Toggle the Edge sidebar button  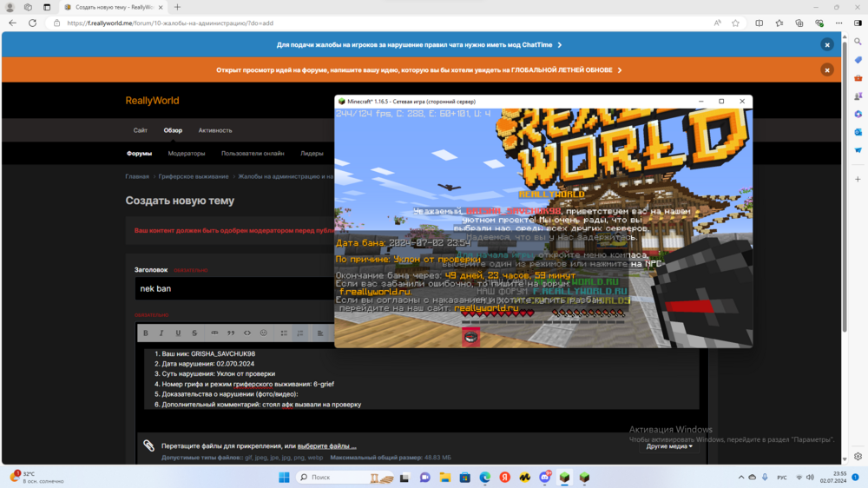858,23
